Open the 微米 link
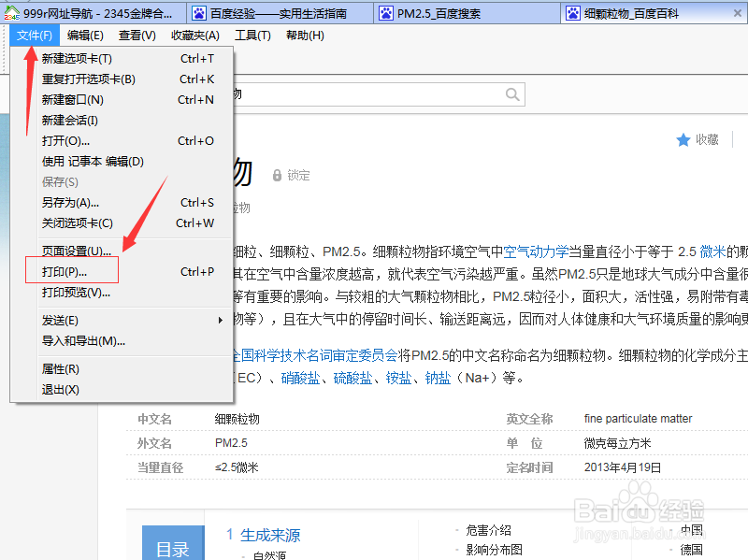 point(712,251)
